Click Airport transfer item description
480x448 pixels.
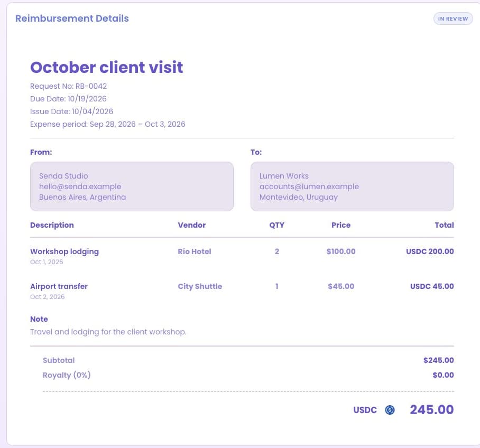pyautogui.click(x=59, y=286)
